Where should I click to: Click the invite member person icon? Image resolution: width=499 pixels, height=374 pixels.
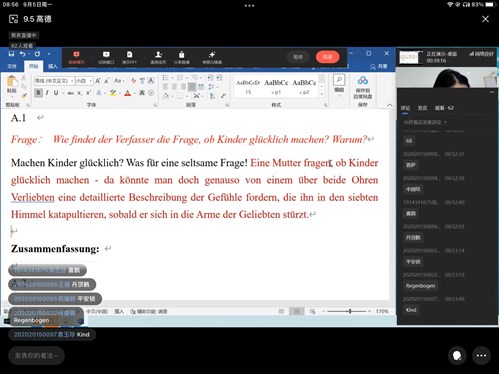tap(158, 54)
